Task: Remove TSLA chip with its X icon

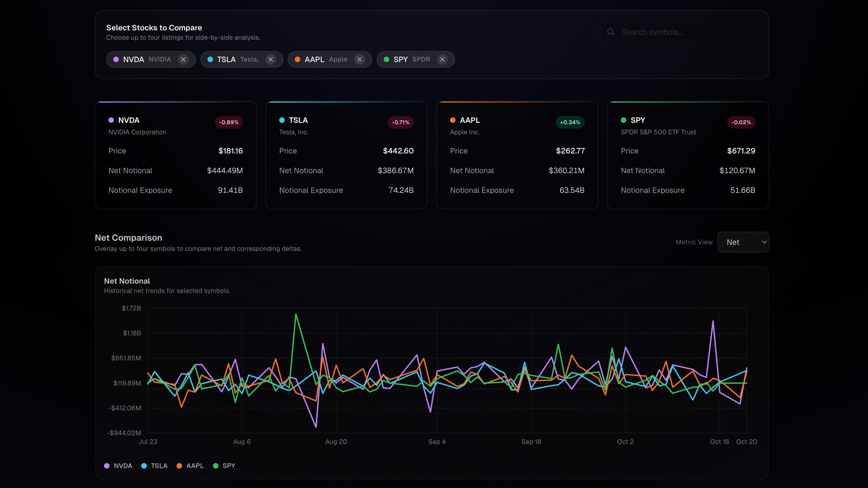Action: click(x=270, y=59)
